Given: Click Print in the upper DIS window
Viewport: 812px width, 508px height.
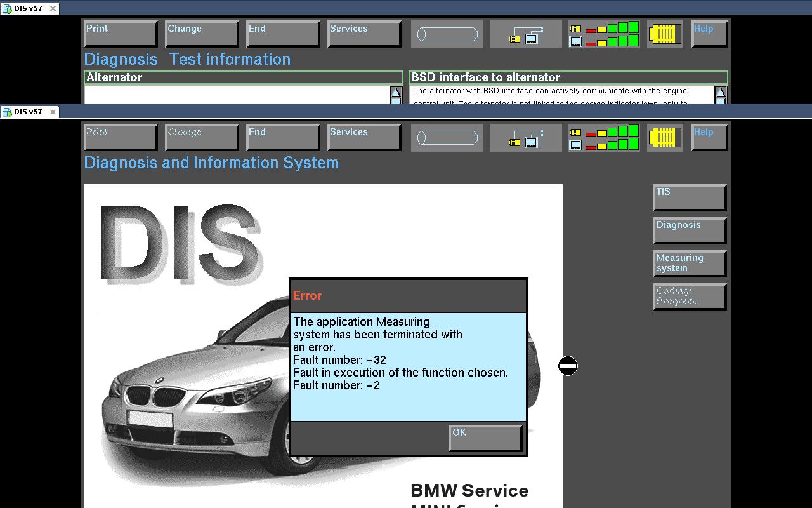Looking at the screenshot, I should [x=121, y=34].
